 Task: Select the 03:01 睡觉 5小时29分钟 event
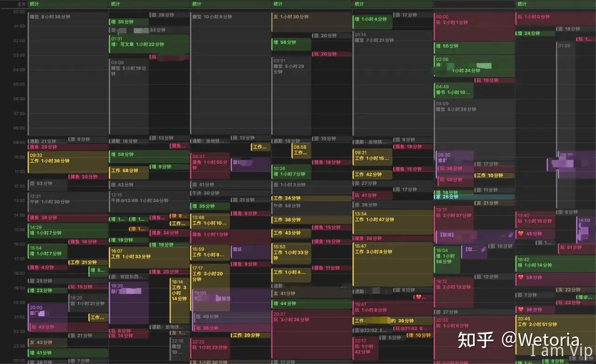291,96
